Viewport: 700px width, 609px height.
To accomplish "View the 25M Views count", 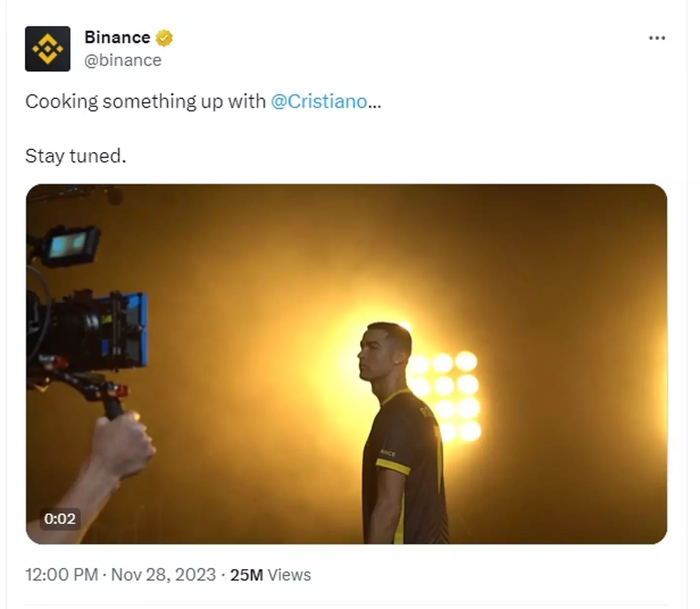I will pyautogui.click(x=270, y=574).
